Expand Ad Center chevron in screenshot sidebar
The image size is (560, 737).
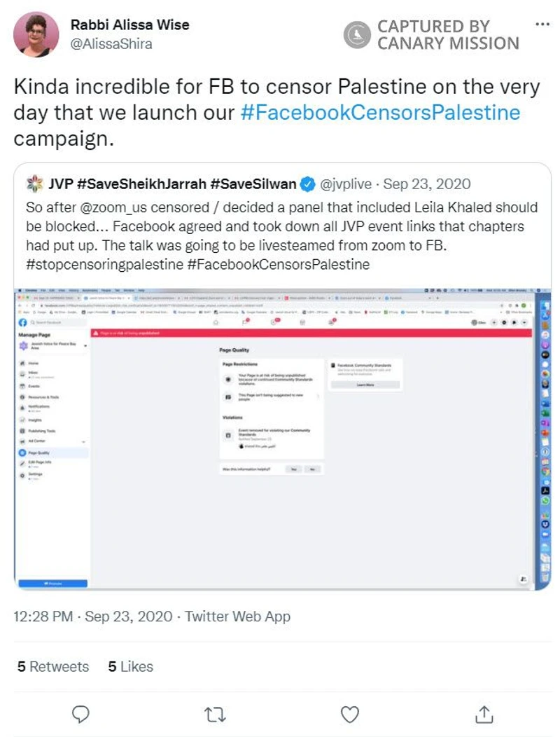point(84,441)
